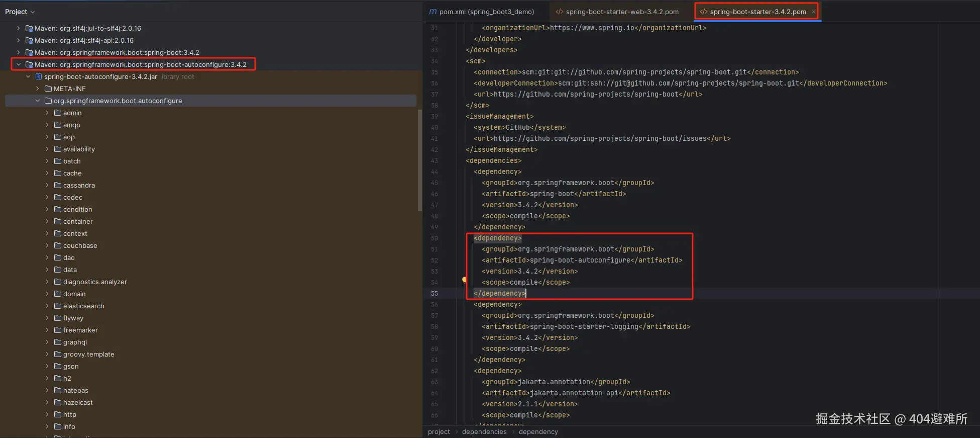Click the dao folder icon
This screenshot has width=980, height=438.
(x=58, y=257)
